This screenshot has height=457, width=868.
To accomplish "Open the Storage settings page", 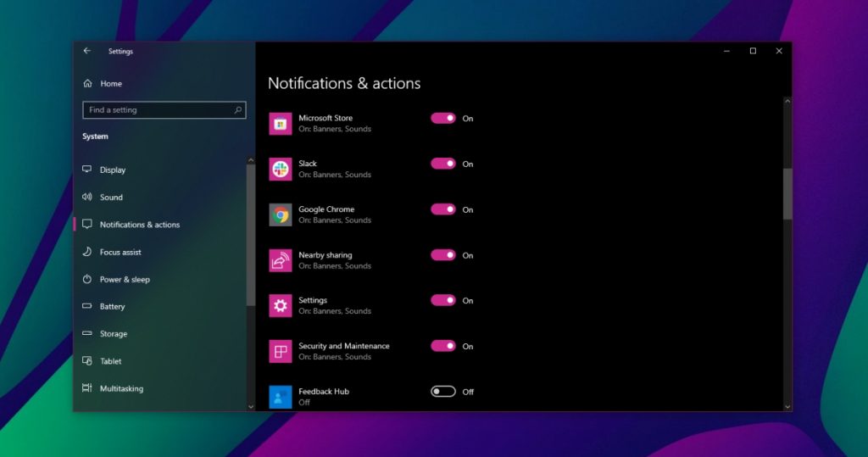I will coord(114,333).
